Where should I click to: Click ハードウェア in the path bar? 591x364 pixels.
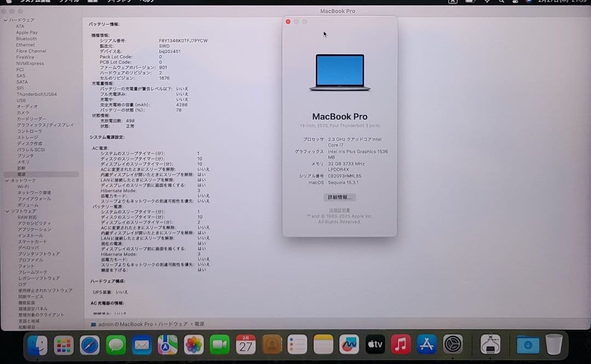click(172, 324)
